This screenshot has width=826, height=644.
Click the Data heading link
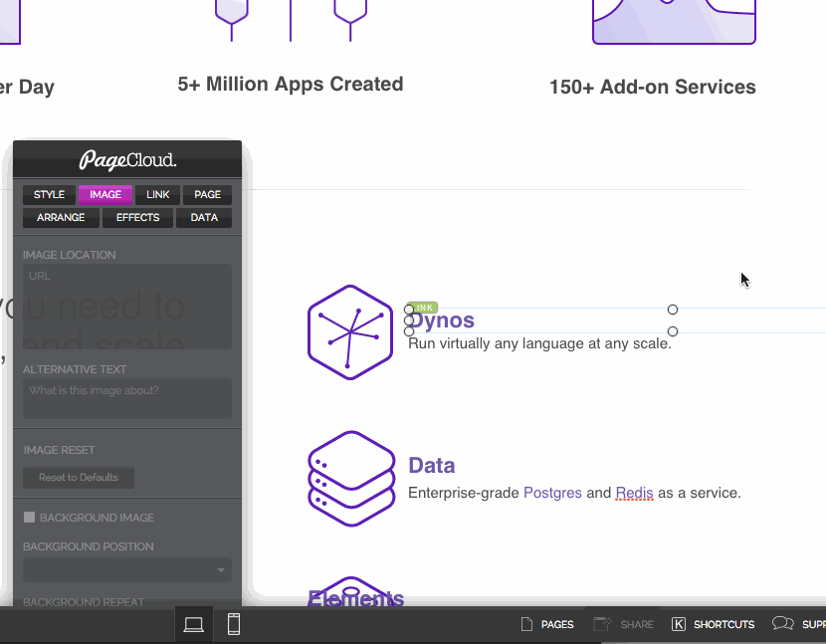coord(432,466)
